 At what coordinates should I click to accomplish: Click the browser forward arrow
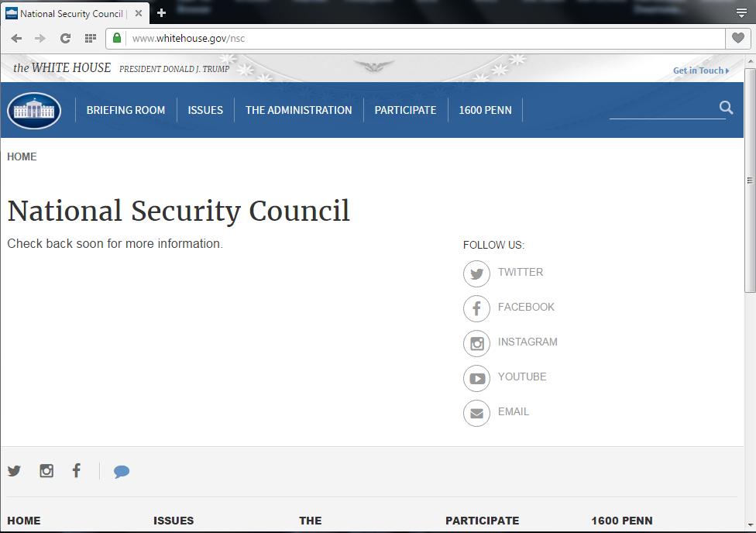tap(40, 39)
